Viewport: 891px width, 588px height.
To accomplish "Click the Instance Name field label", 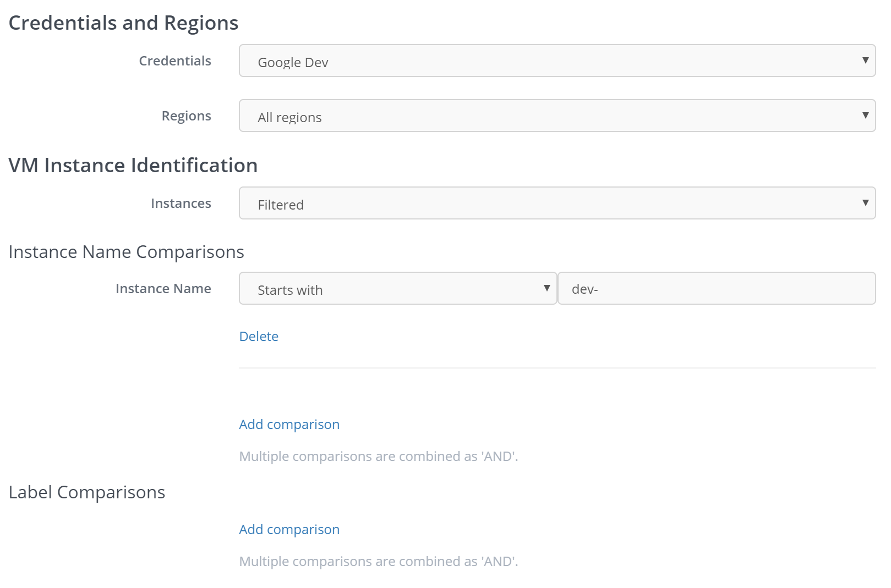I will tap(163, 289).
